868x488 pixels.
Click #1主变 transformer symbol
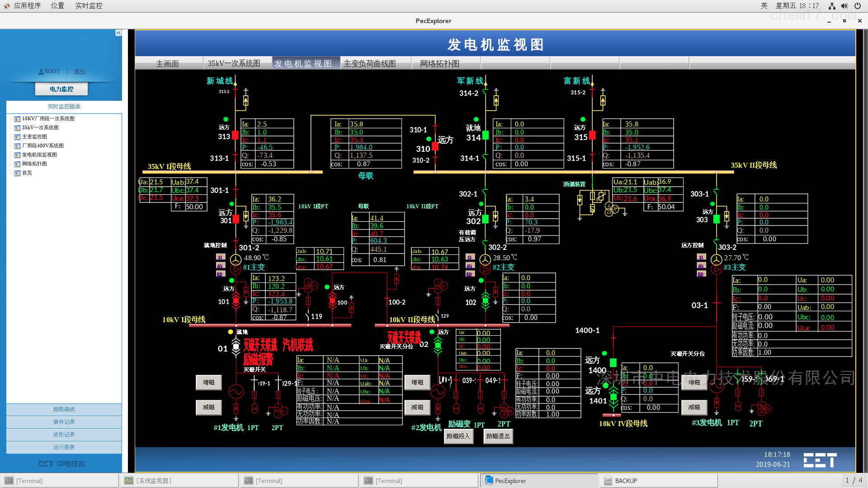coord(236,264)
